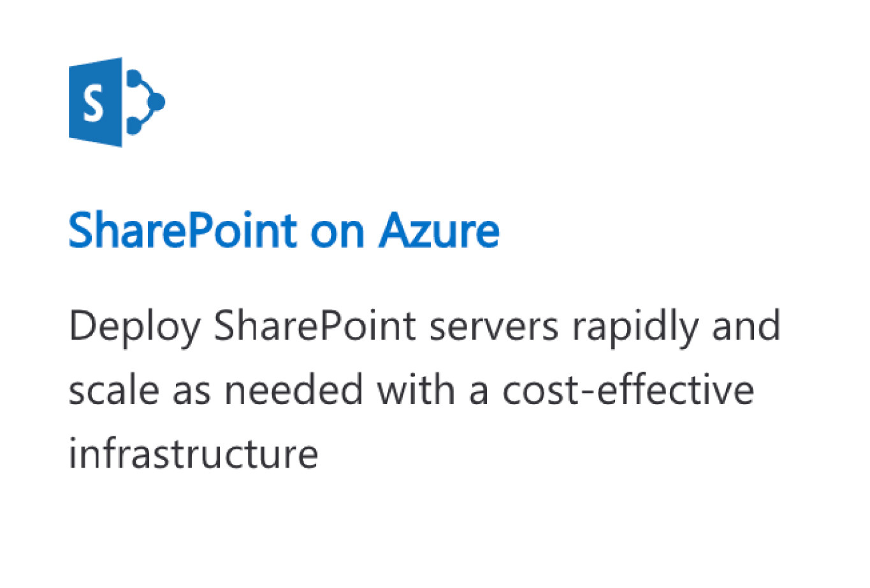Click 'rapidly and' in the description's first line
This screenshot has width=870, height=588.
click(676, 328)
